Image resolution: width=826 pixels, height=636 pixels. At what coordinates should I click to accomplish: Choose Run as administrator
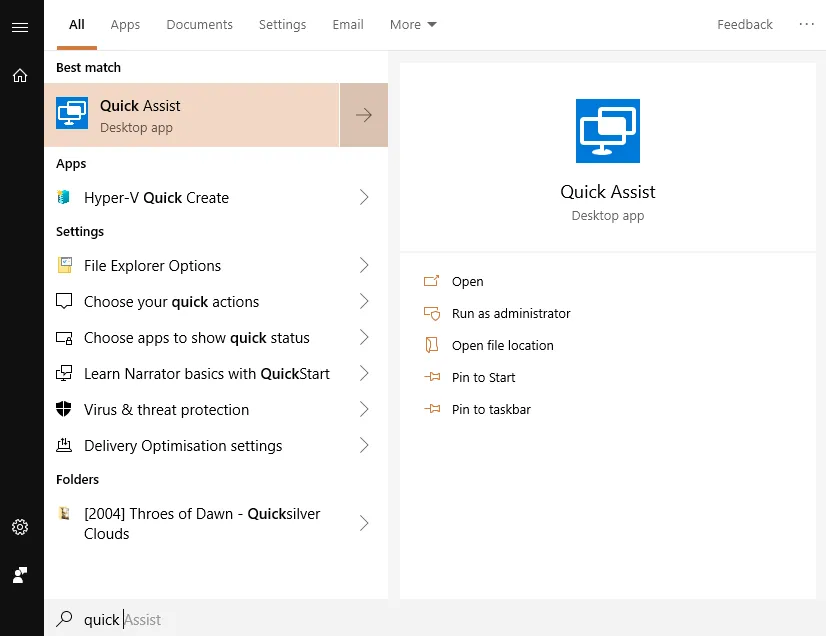pos(511,314)
